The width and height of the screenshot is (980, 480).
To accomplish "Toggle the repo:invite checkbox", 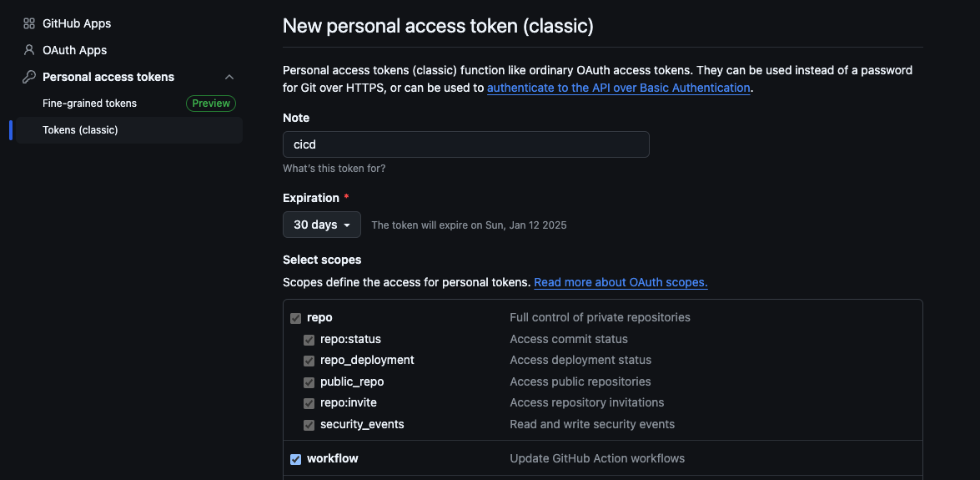I will click(x=309, y=403).
